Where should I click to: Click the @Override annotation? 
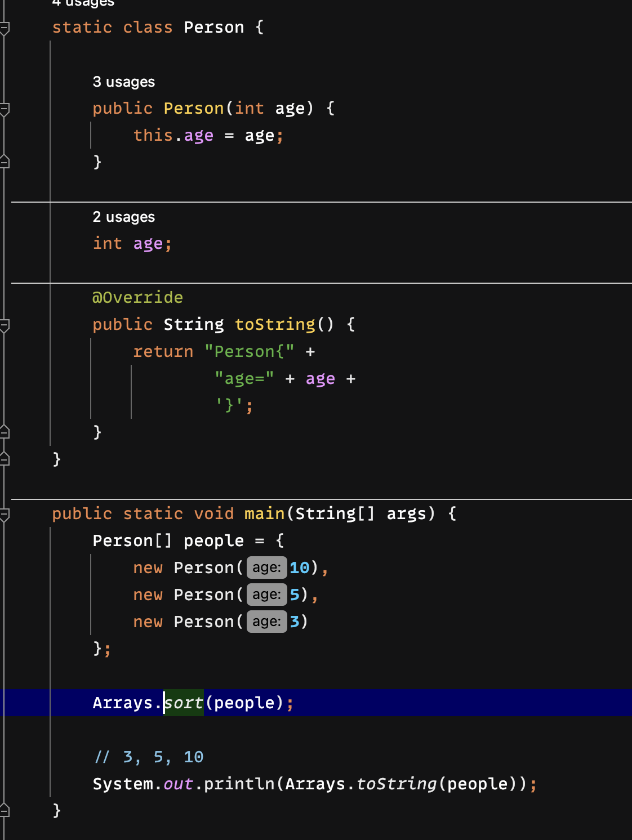coord(137,297)
